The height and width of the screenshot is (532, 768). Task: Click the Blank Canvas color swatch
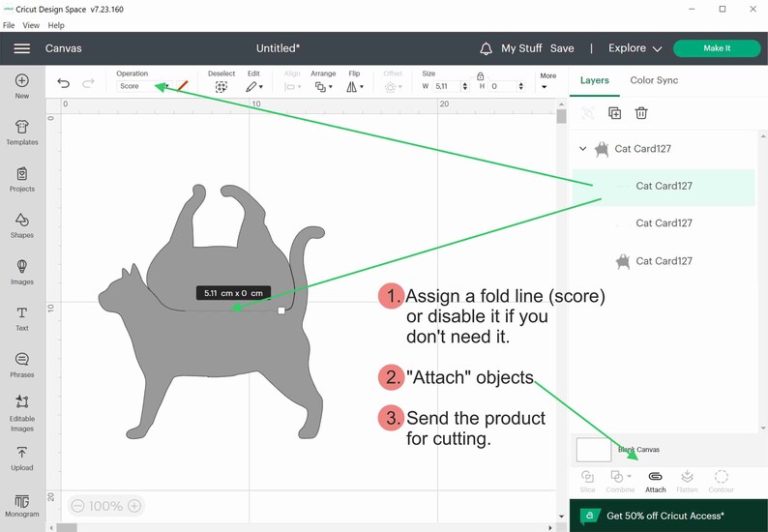coord(594,450)
